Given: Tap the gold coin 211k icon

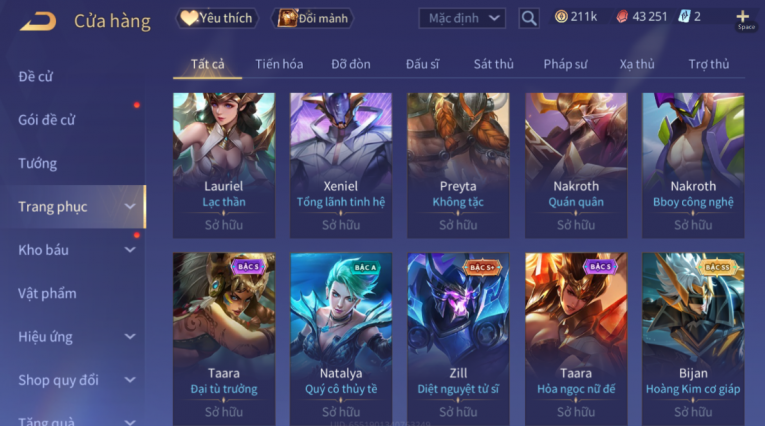Looking at the screenshot, I should click(561, 17).
